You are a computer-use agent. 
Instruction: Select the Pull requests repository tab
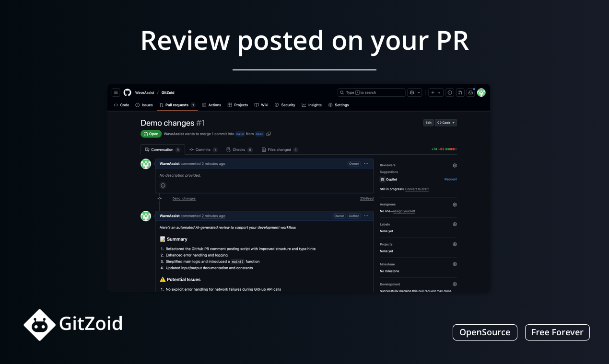(x=177, y=105)
